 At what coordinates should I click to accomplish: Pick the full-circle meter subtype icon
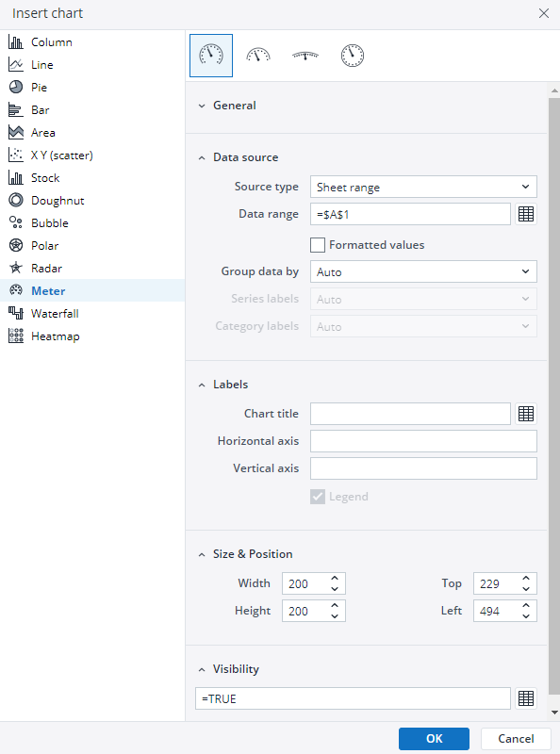click(353, 56)
